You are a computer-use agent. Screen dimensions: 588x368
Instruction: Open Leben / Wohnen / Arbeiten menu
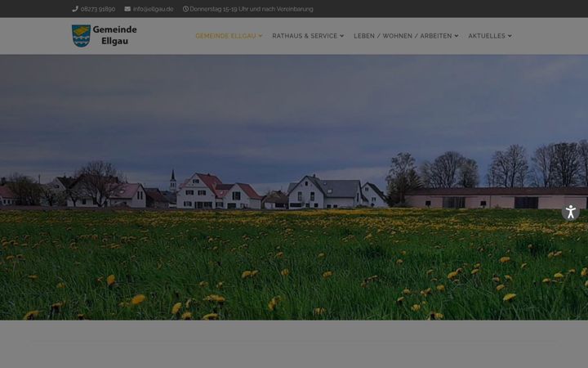(x=403, y=36)
